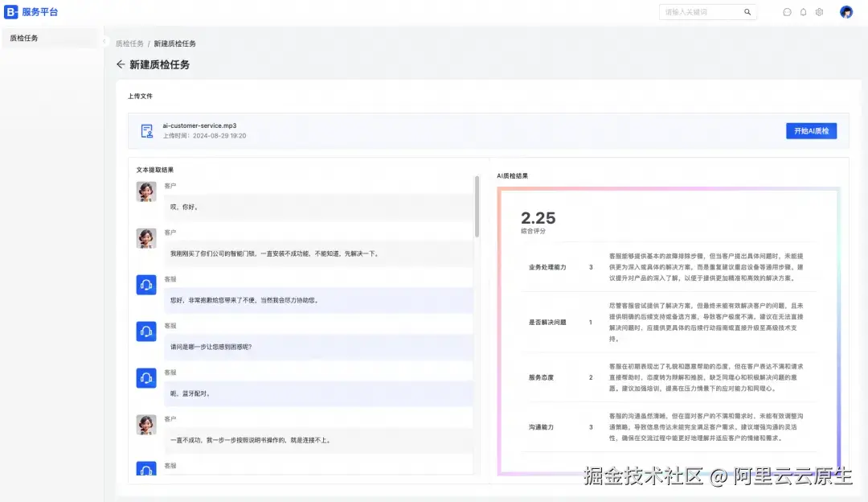Open the user avatar in top right
The height and width of the screenshot is (502, 868).
[x=846, y=12]
